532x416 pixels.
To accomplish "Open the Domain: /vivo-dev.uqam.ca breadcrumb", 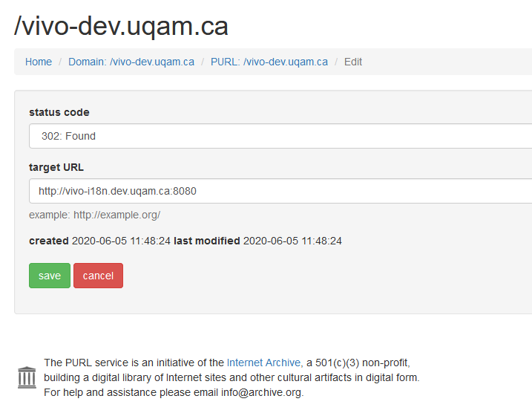I will (131, 62).
